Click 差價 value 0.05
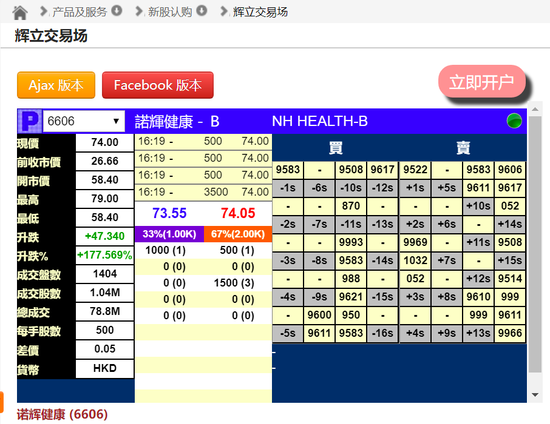This screenshot has height=424, width=550. click(105, 349)
